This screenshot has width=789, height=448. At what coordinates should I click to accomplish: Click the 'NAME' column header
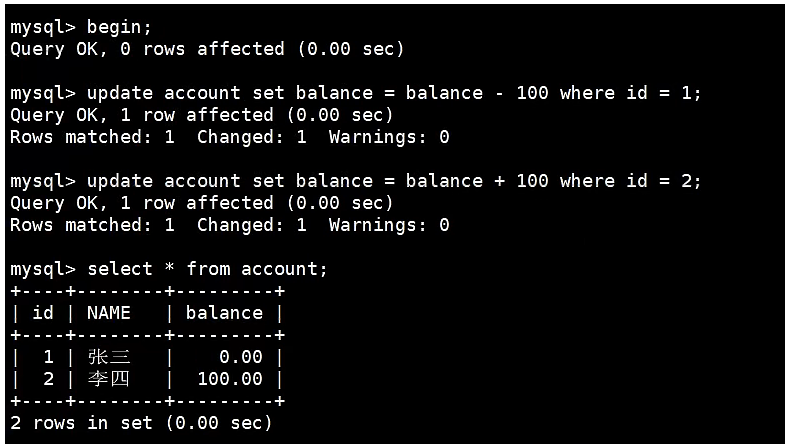coord(109,313)
